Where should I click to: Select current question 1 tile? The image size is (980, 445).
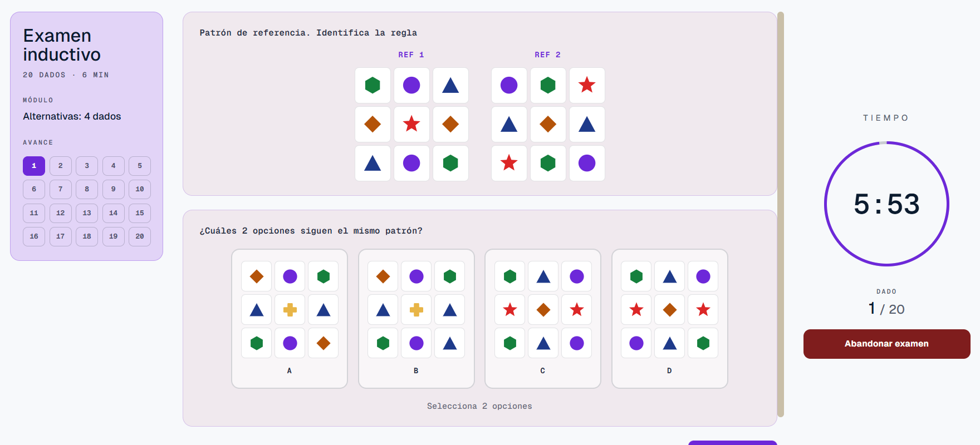[x=34, y=166]
